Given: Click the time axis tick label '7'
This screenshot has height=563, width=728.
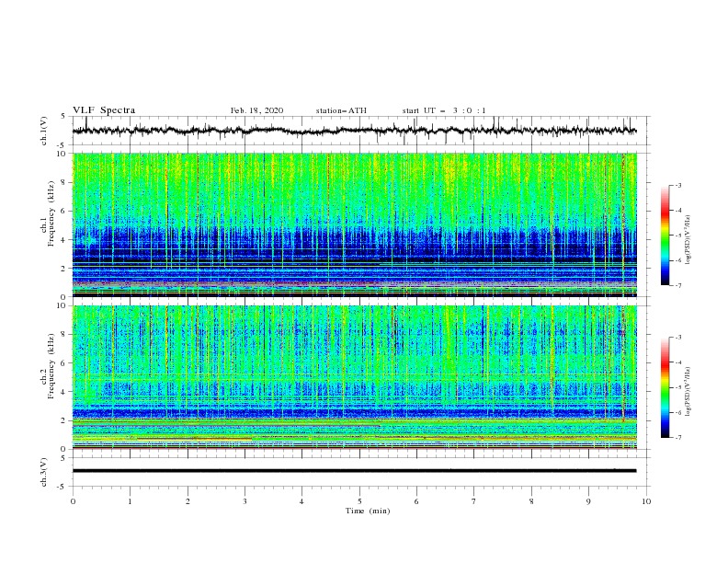Looking at the screenshot, I should pos(474,501).
